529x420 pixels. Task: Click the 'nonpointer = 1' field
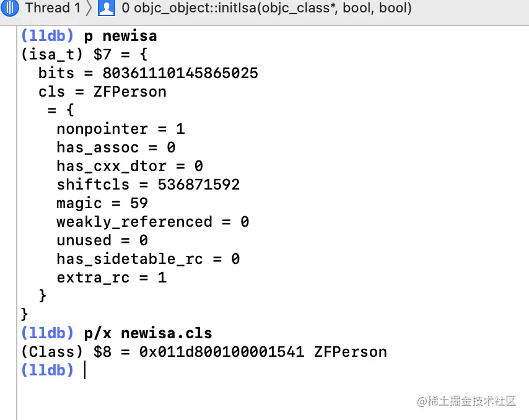pyautogui.click(x=121, y=129)
